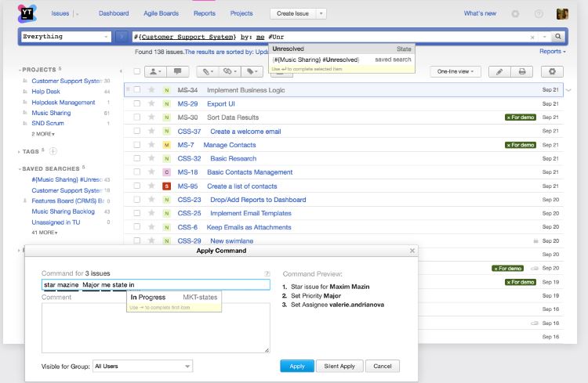Click the priority S badge of MS-95
This screenshot has height=383, width=588.
click(x=166, y=186)
